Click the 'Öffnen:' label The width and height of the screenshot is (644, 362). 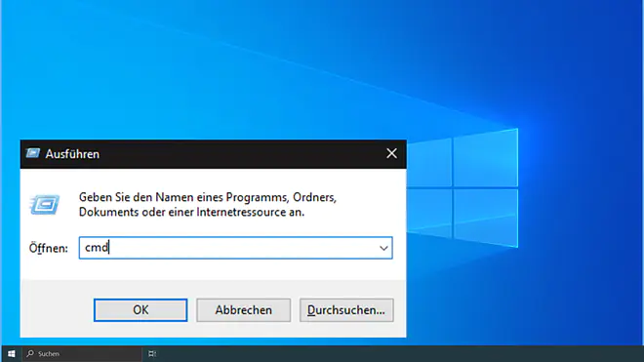point(49,248)
